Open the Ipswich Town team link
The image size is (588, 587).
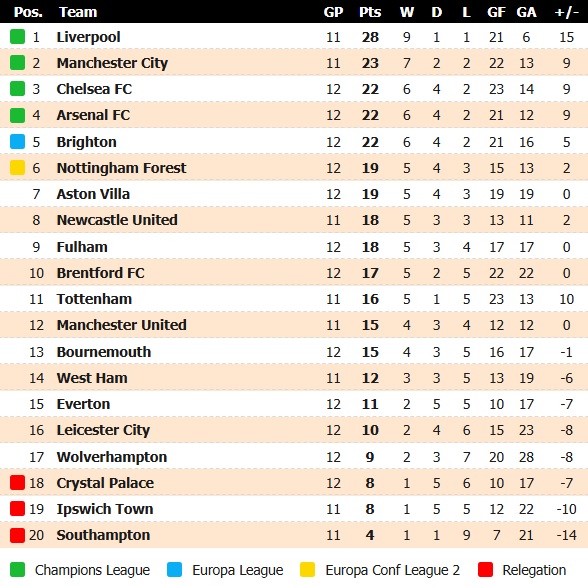(x=105, y=509)
